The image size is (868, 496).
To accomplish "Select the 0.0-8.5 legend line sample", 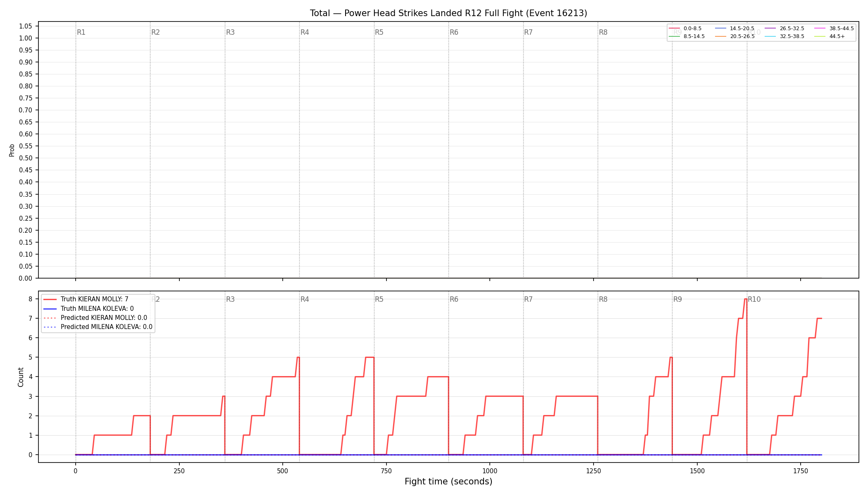I will tap(674, 29).
